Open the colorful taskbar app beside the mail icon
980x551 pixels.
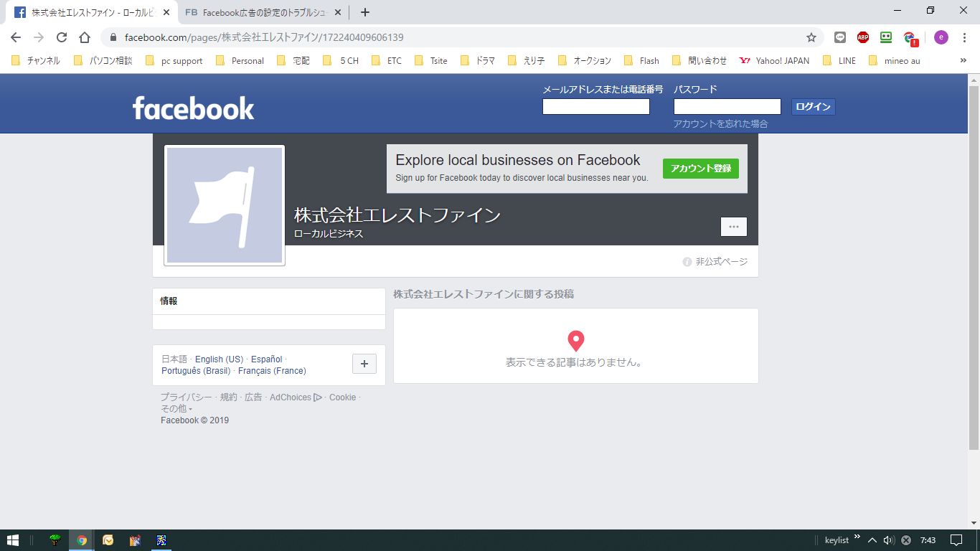click(135, 540)
